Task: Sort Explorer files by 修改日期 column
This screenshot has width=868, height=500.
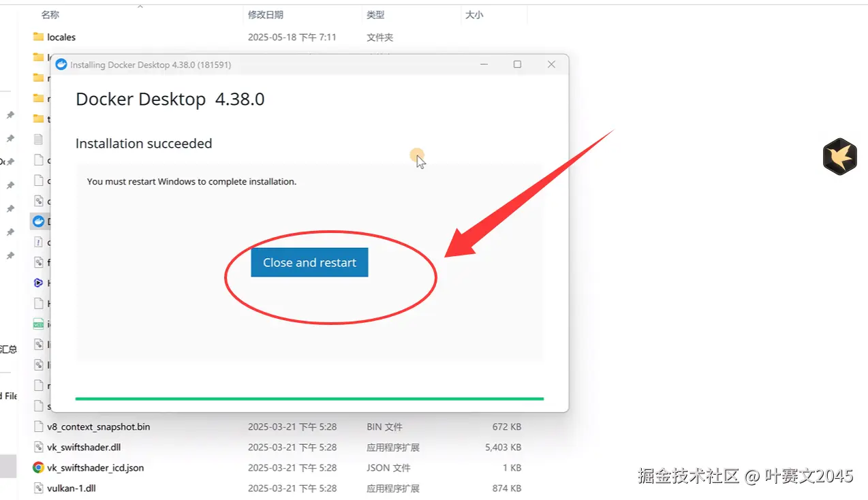Action: coord(265,14)
